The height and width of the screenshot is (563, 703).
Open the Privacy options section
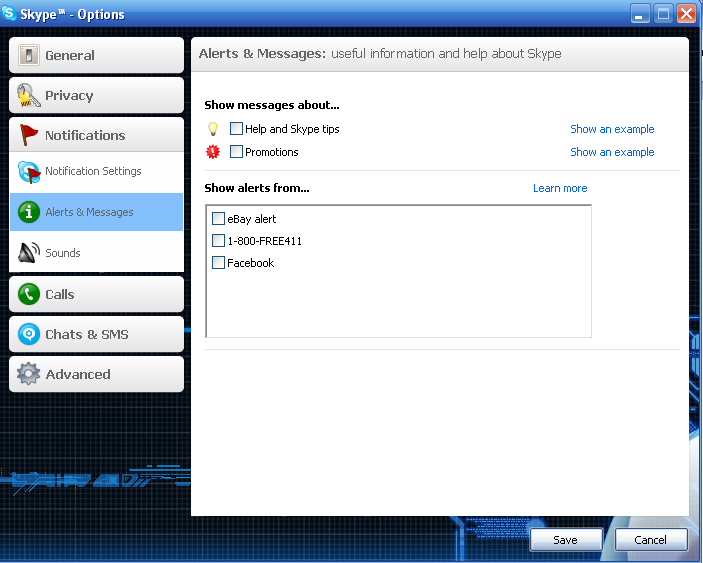coord(96,95)
